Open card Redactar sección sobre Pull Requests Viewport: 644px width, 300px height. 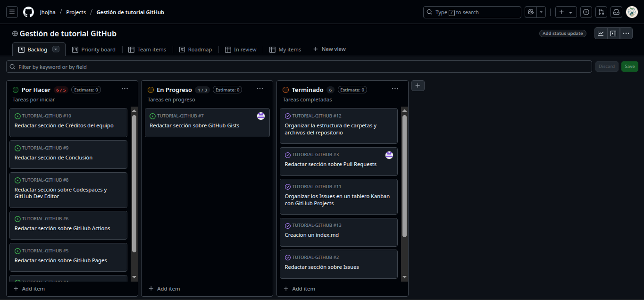tap(331, 164)
